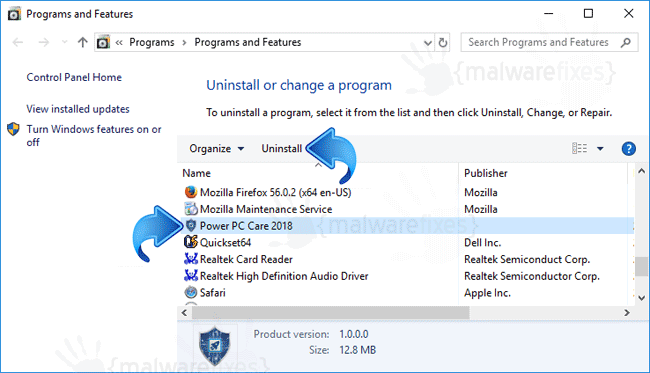Open Control Panel Home link

pos(74,78)
